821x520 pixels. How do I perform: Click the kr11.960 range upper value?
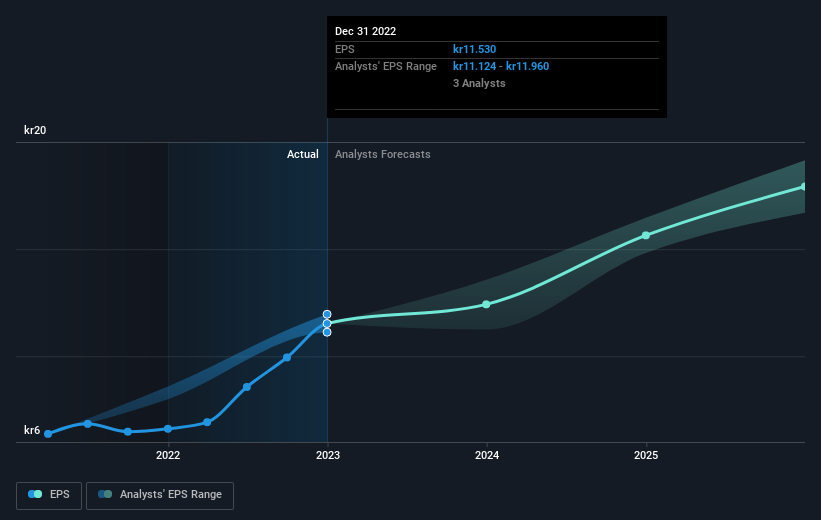[527, 67]
